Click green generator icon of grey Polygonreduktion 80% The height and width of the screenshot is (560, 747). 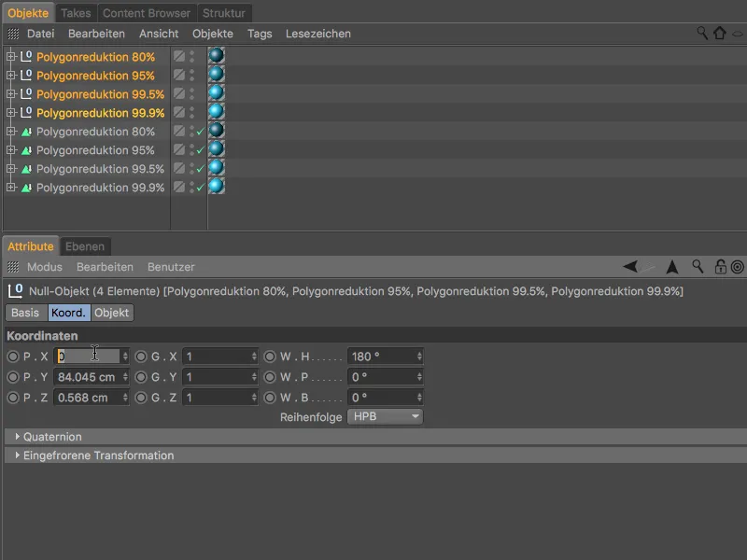click(27, 132)
